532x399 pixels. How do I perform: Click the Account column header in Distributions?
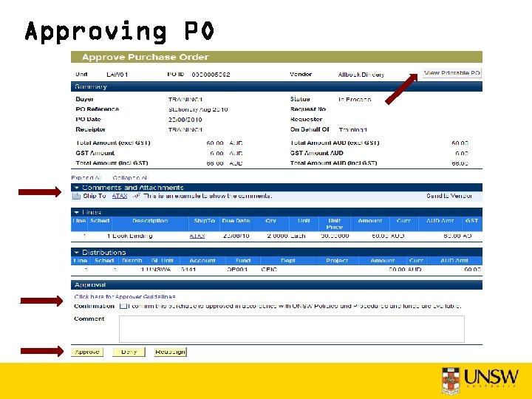point(202,261)
